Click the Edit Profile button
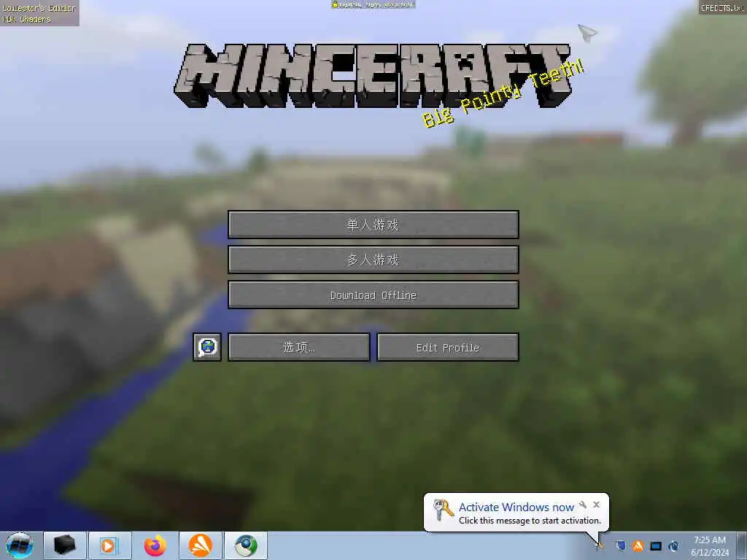The width and height of the screenshot is (747, 560). tap(448, 347)
